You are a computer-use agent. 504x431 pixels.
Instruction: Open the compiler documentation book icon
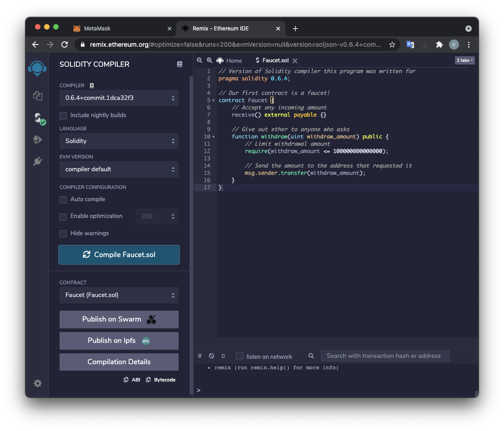(x=180, y=64)
